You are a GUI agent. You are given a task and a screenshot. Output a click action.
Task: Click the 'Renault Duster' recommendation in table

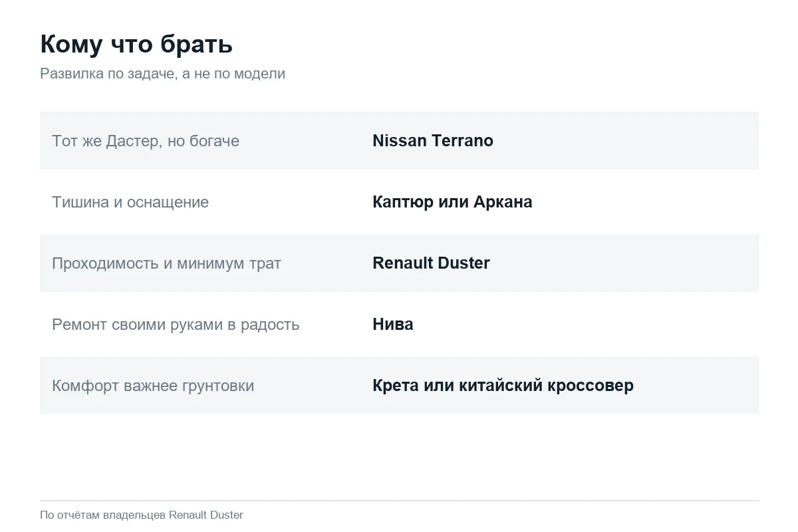(x=431, y=263)
